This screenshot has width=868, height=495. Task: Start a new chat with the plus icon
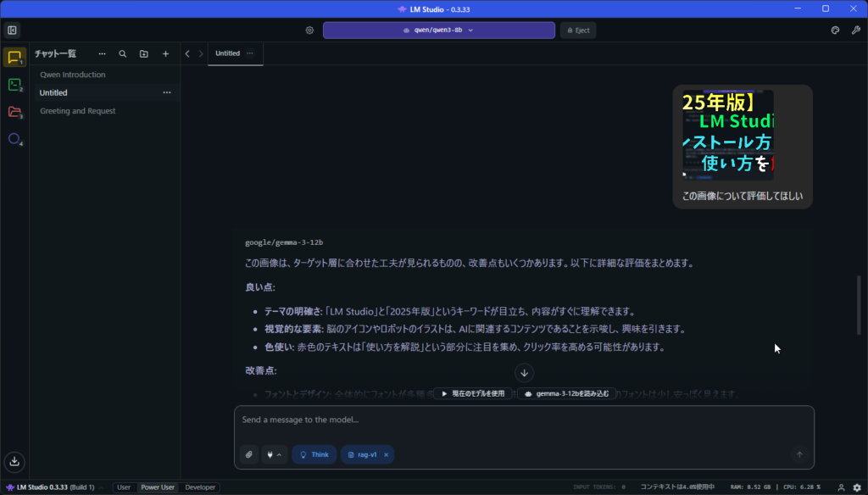click(x=165, y=53)
